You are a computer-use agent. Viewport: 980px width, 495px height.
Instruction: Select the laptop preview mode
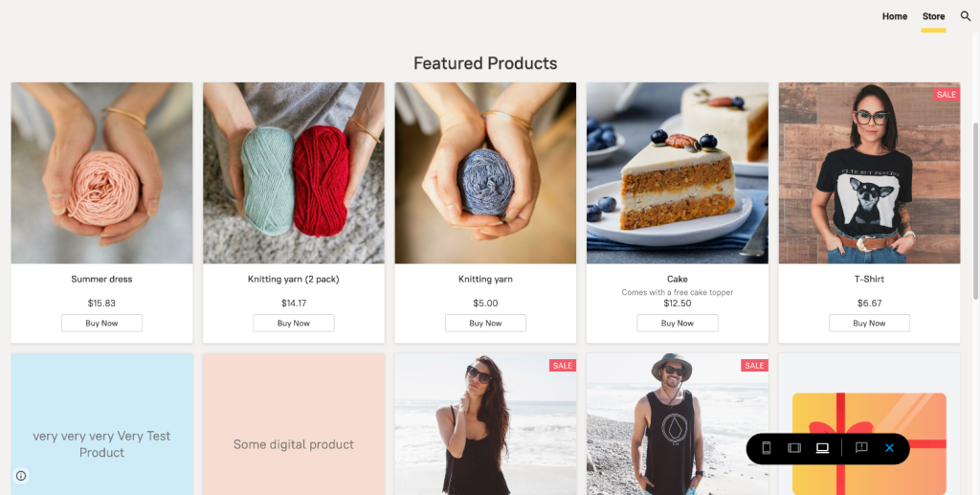tap(822, 448)
